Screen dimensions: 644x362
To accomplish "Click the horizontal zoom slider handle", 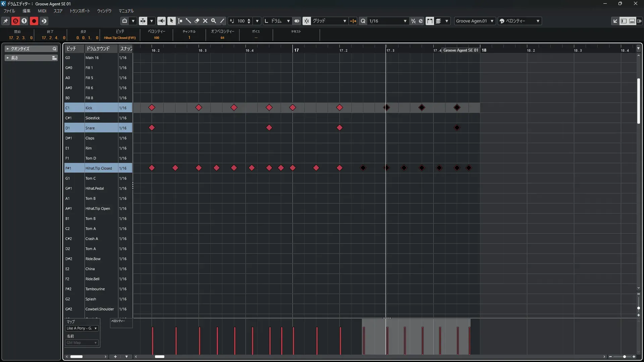I will pos(624,357).
